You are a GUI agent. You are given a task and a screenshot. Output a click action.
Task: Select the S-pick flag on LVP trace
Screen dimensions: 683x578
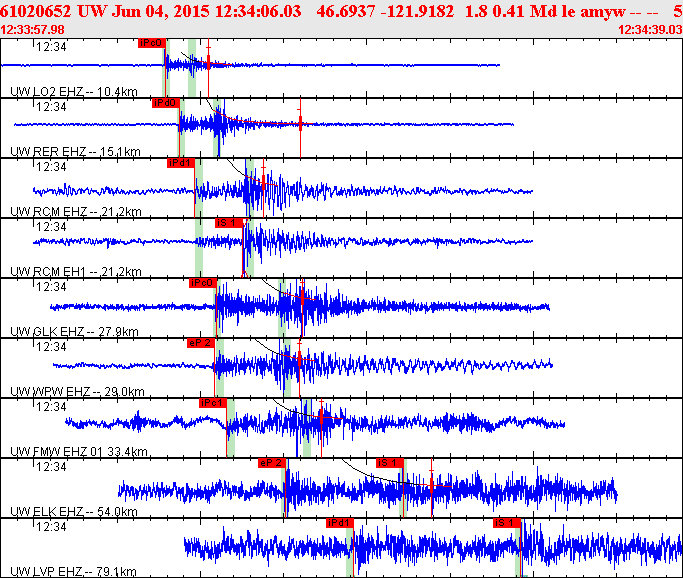click(x=505, y=523)
